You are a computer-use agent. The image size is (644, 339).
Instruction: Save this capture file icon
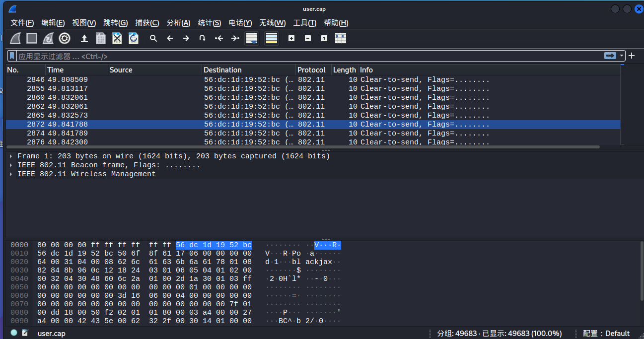(x=101, y=38)
